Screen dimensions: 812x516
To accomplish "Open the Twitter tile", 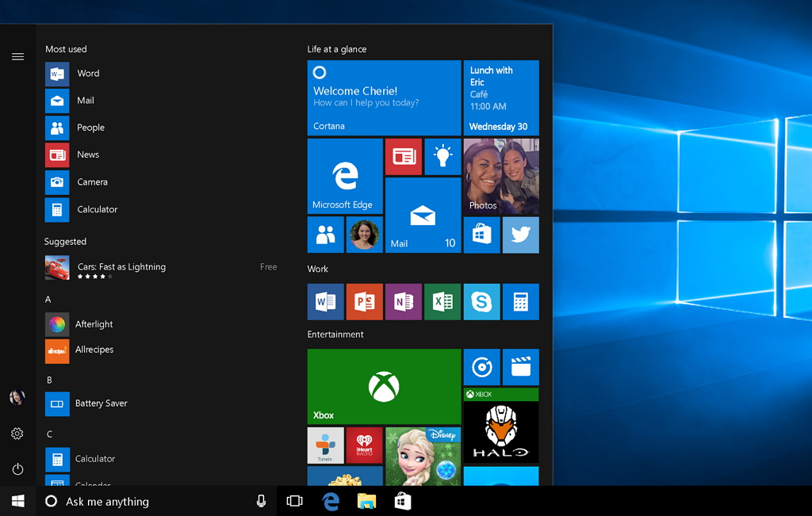I will (520, 235).
